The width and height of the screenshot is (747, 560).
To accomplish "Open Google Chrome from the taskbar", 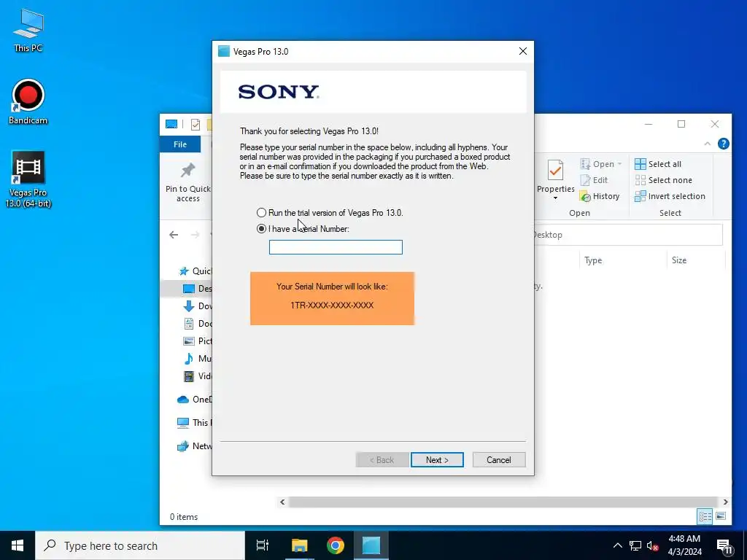I will pyautogui.click(x=336, y=545).
